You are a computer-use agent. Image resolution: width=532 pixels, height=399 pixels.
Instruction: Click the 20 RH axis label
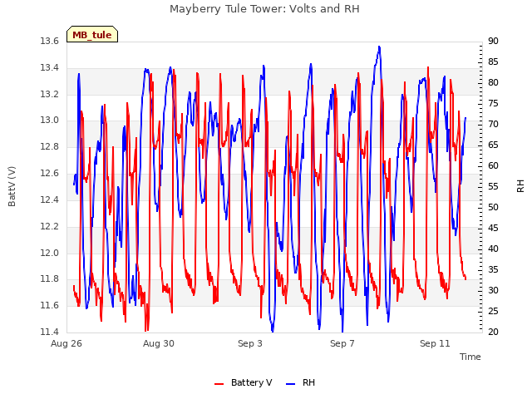493,332
